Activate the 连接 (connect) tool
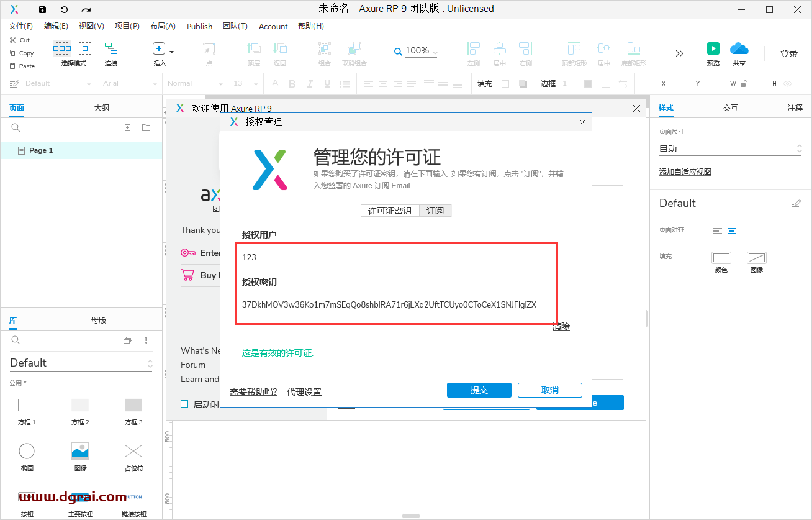 point(111,48)
